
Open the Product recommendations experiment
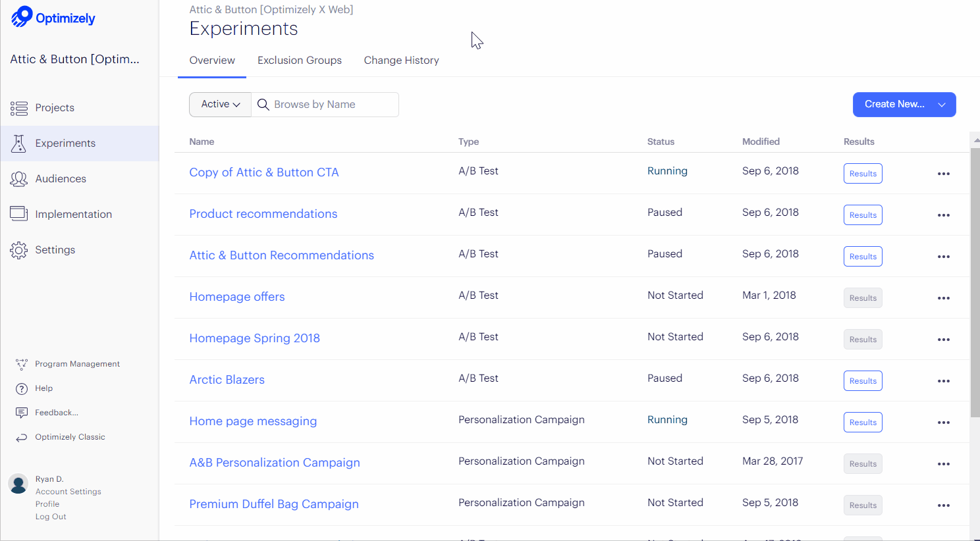(263, 214)
